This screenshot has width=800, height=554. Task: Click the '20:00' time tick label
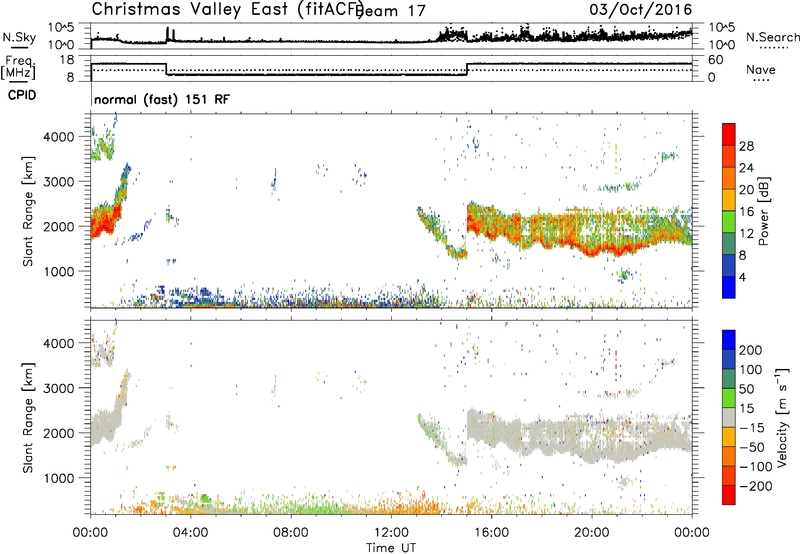tap(592, 533)
